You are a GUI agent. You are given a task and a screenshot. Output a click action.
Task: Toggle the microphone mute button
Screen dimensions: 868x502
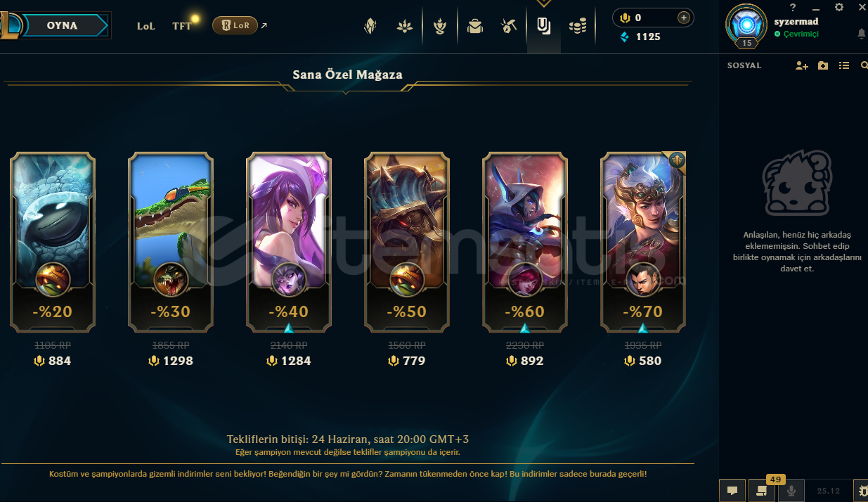(x=791, y=491)
